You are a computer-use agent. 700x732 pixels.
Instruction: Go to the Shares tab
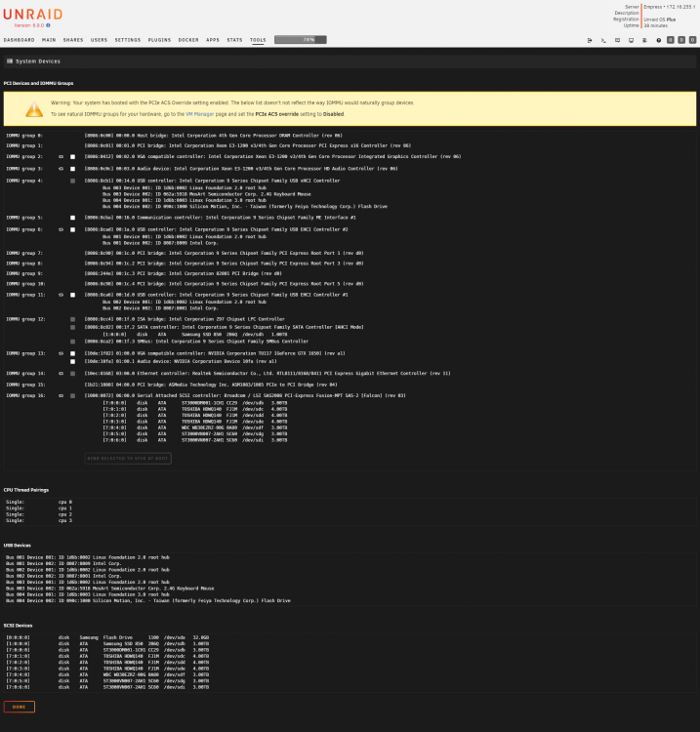coord(73,40)
